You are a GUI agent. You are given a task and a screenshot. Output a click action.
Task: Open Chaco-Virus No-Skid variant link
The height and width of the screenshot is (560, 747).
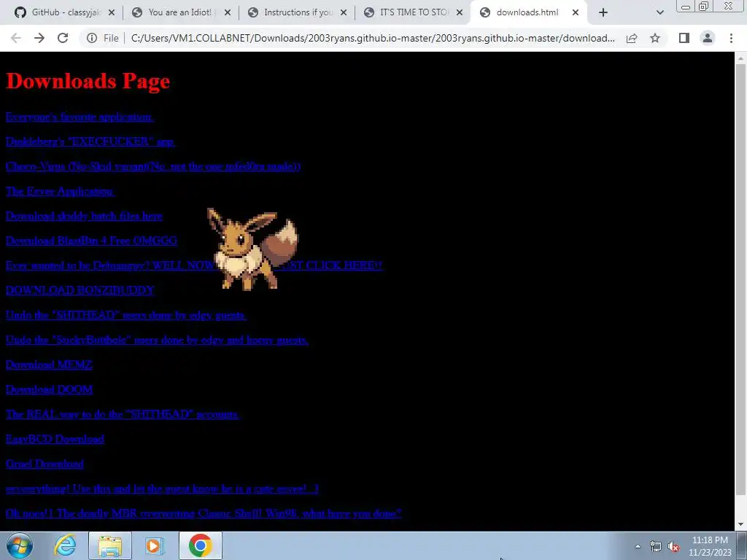[153, 166]
